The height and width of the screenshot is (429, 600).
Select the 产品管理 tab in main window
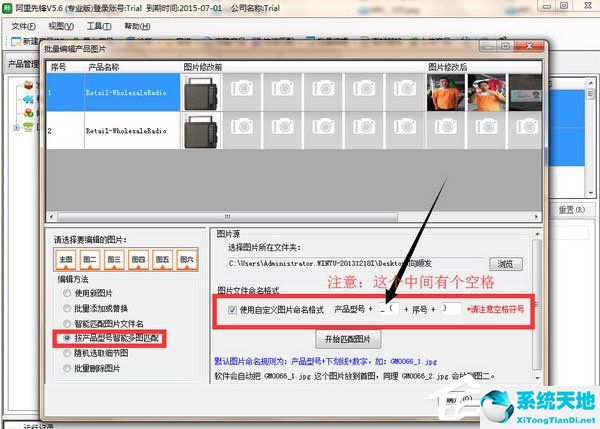tap(23, 64)
